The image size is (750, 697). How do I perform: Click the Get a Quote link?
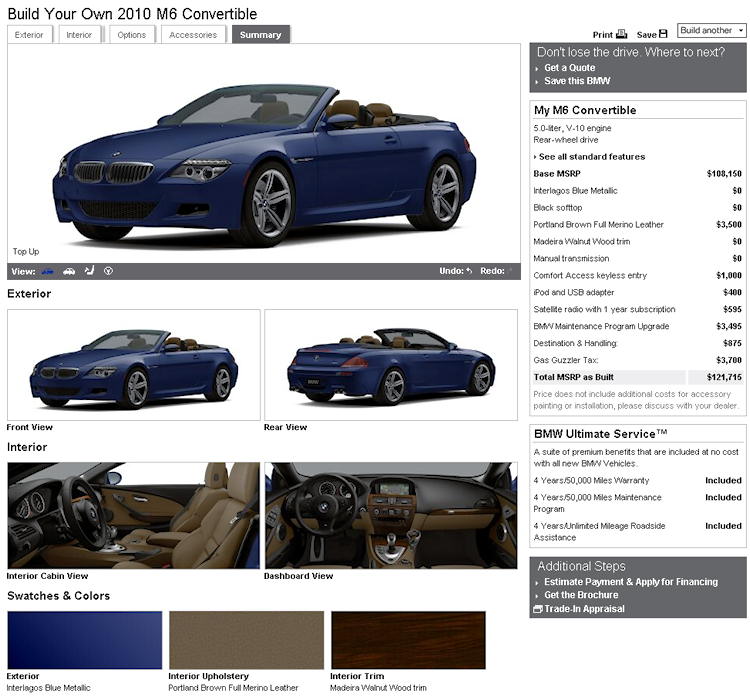[x=570, y=68]
